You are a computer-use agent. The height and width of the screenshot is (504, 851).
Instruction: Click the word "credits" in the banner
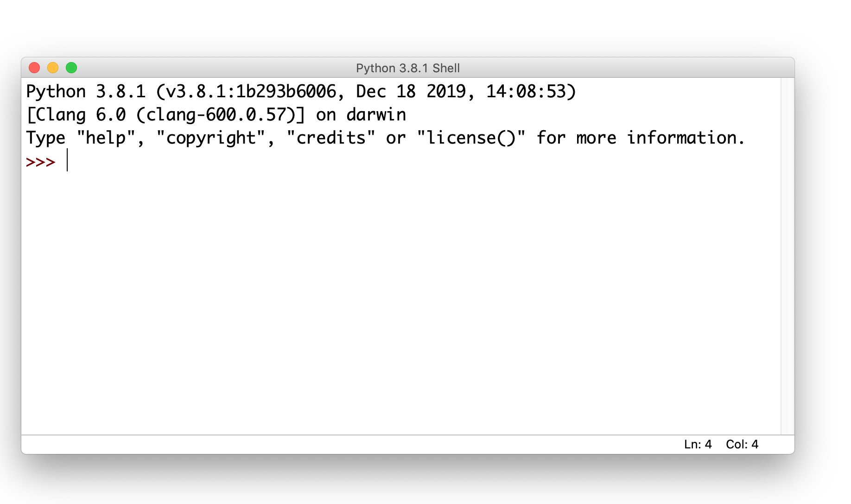point(331,138)
